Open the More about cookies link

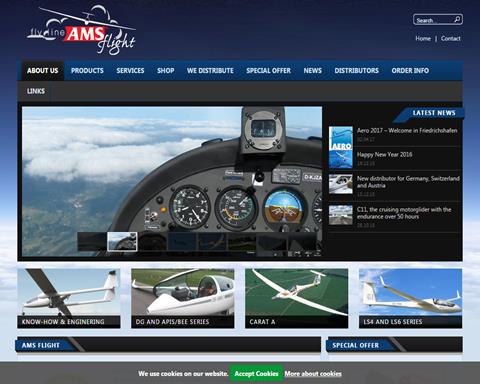point(313,374)
